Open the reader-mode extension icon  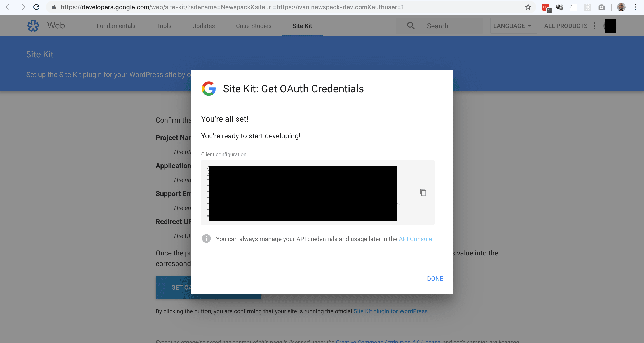pyautogui.click(x=573, y=7)
